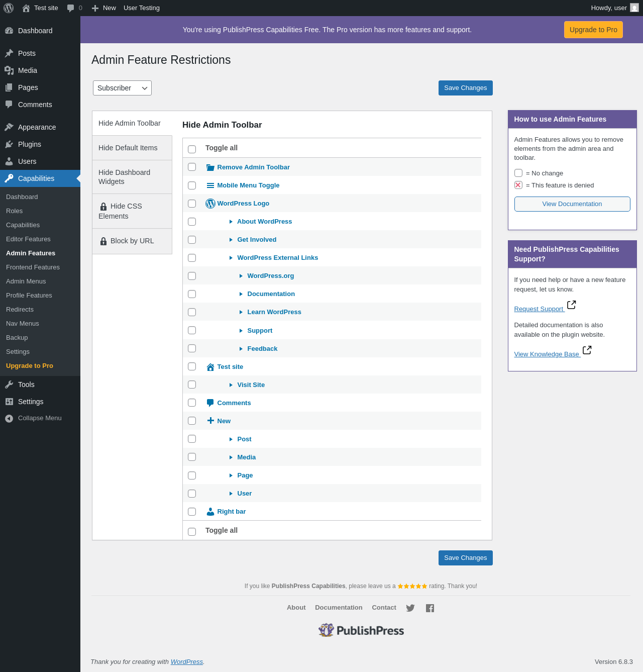Click the WordPress logo in admin bar
This screenshot has width=643, height=672.
click(9, 8)
